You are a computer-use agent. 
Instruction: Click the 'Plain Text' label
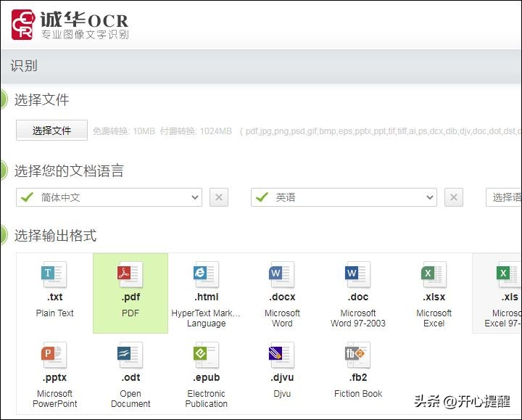coord(54,313)
